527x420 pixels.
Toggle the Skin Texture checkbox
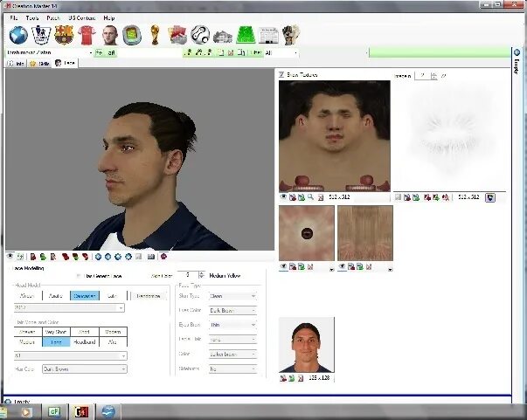tap(281, 74)
